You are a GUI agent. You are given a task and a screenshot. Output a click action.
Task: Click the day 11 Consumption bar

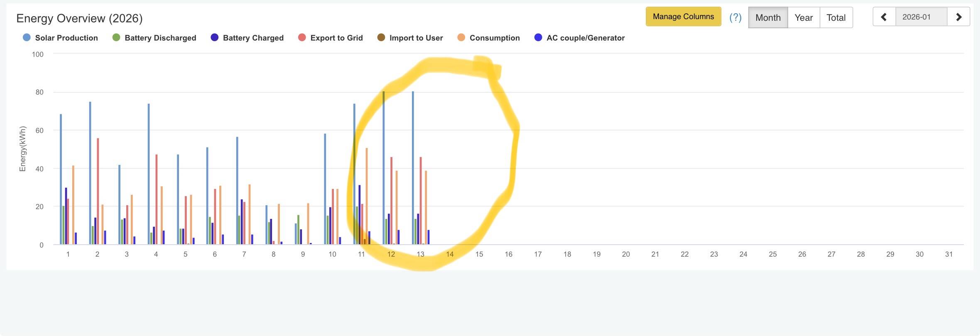point(367,195)
